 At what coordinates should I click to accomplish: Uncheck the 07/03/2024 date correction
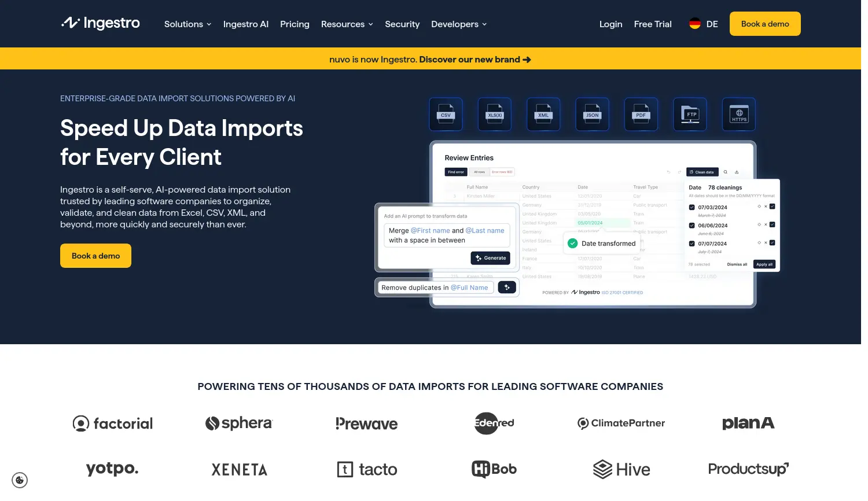(692, 207)
